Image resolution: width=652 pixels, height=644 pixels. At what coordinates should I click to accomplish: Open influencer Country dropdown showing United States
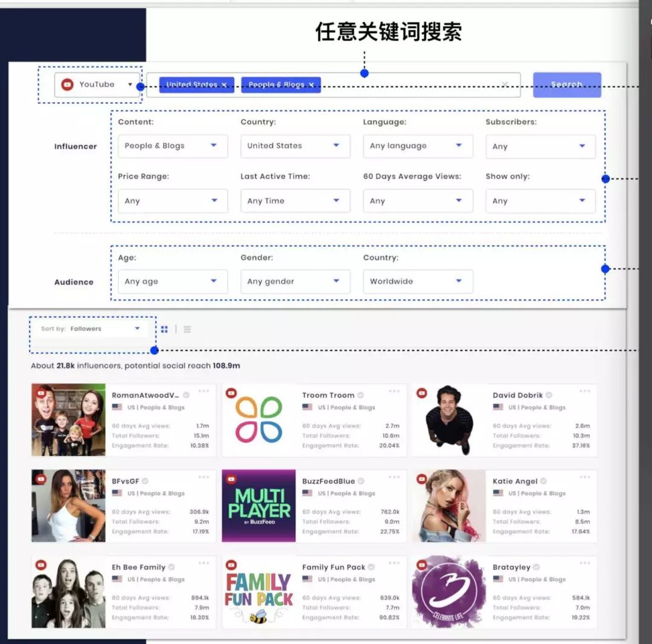(295, 146)
